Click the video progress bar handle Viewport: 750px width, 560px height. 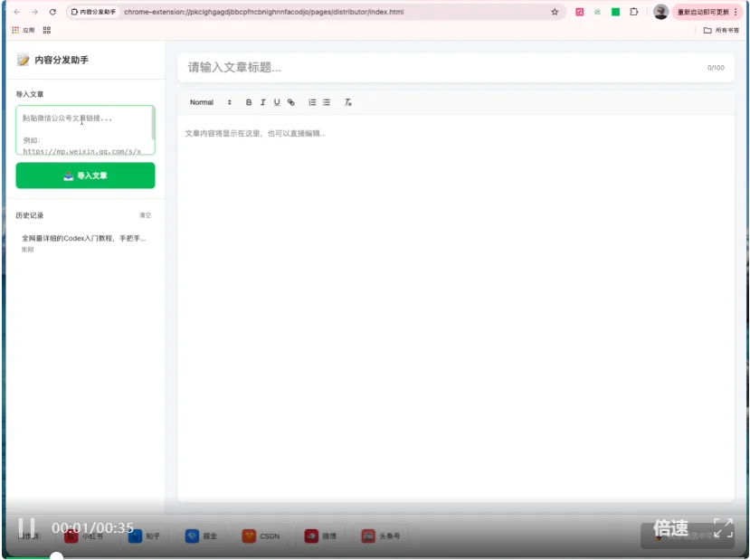point(56,556)
